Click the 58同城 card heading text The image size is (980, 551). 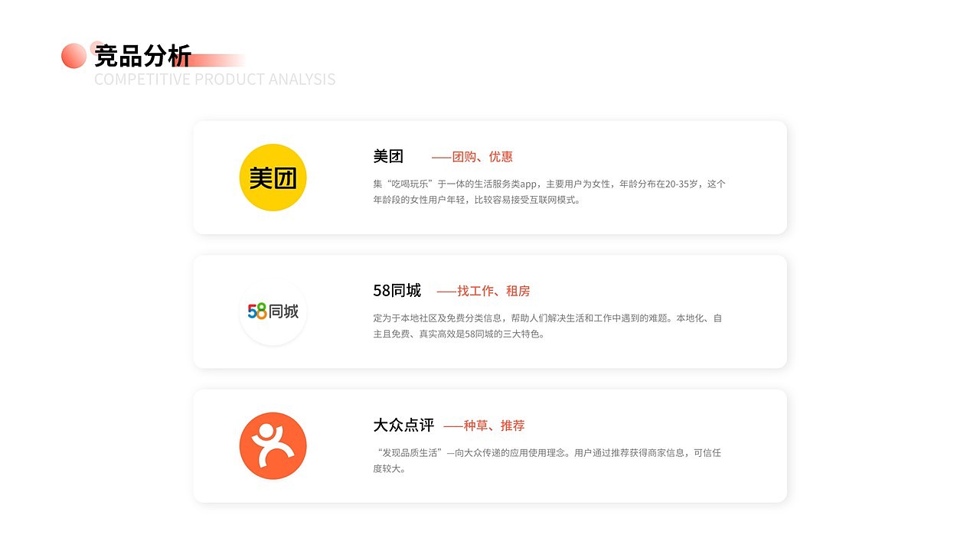click(x=397, y=291)
